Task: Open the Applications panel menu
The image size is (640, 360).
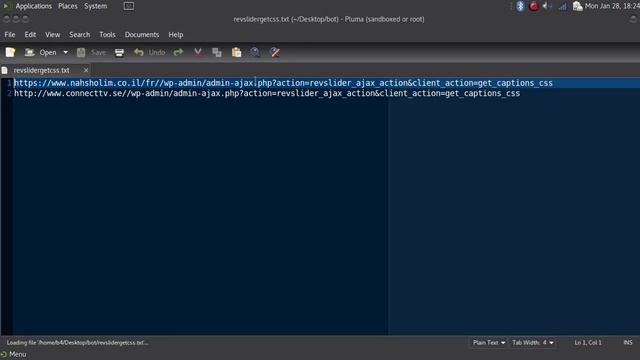Action: pos(33,6)
